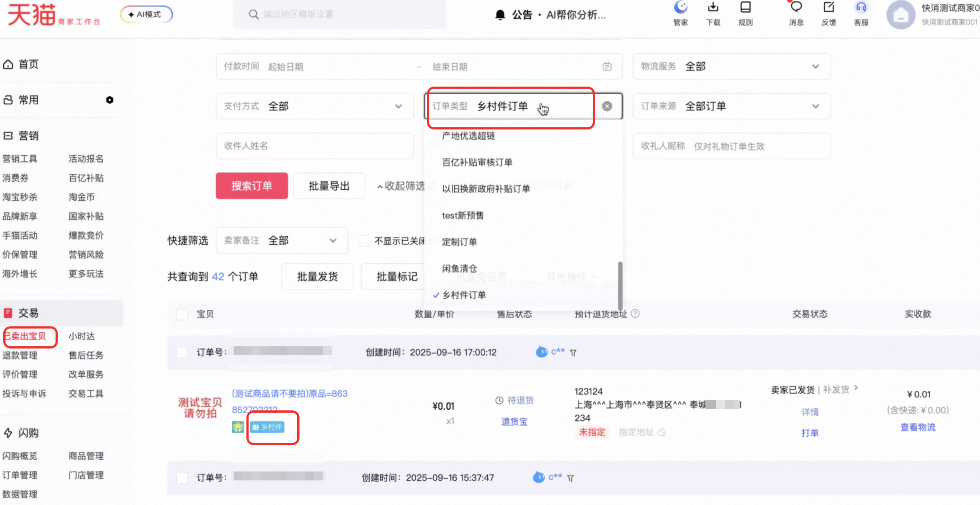This screenshot has width=980, height=505.
Task: Clear the 订单类型 selection
Action: 607,106
